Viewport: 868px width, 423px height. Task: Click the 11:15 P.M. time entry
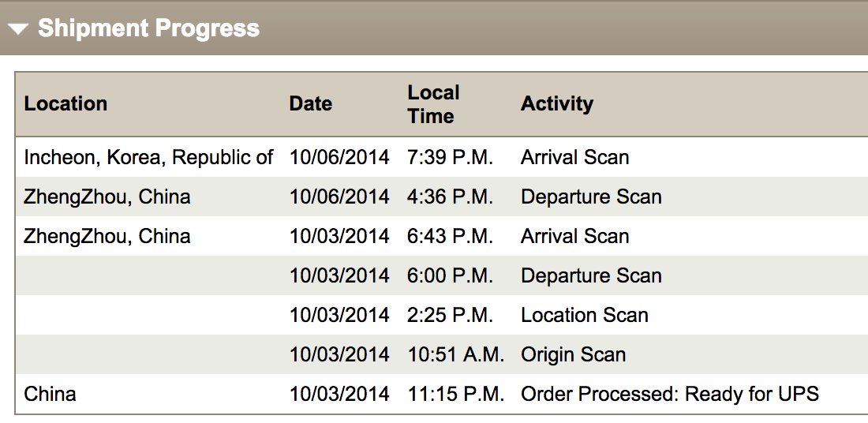455,394
